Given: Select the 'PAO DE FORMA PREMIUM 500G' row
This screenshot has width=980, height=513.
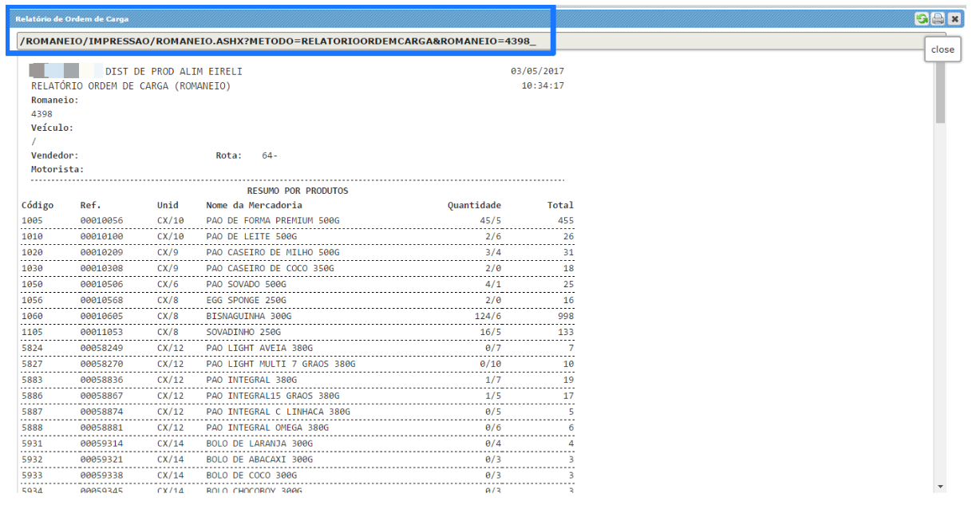Looking at the screenshot, I should [272, 221].
